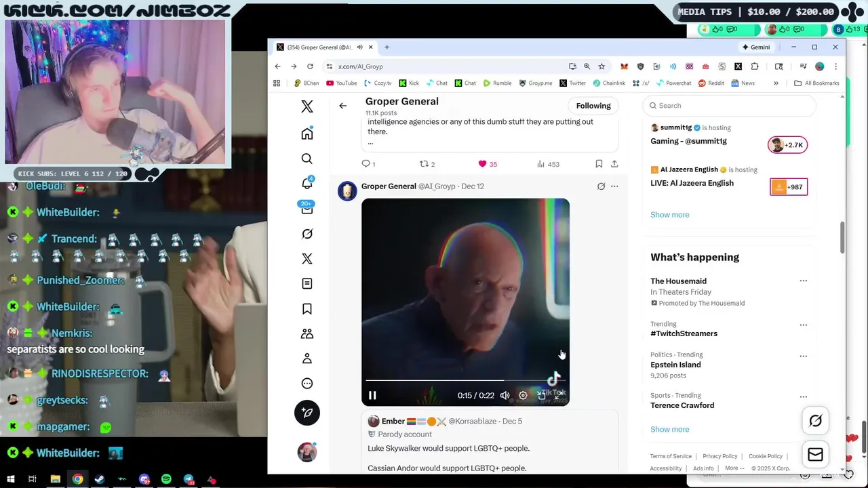This screenshot has height=488, width=868.
Task: Reply to the post with 1 comment
Action: 368,164
